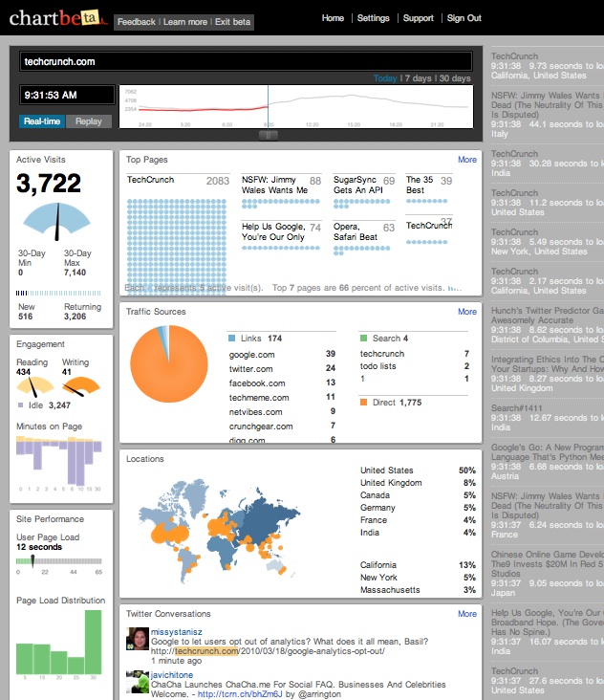Click twitter.com traffic source row
Viewport: 604px width, 700px height.
[282, 369]
